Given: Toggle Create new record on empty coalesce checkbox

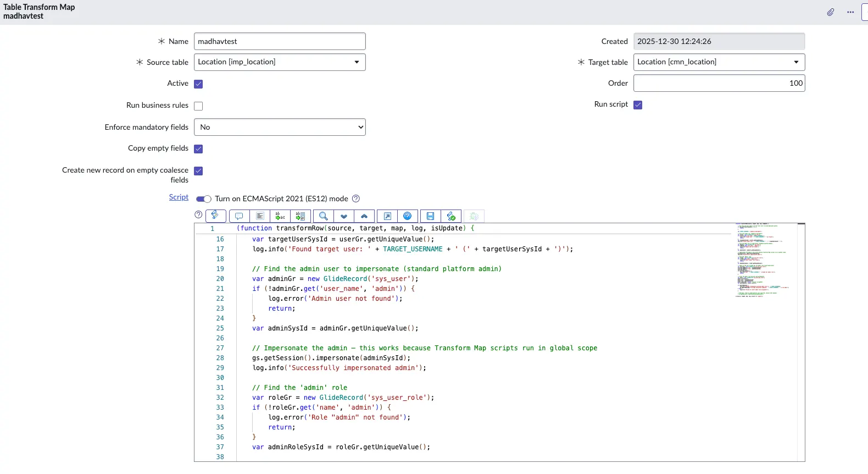Looking at the screenshot, I should click(x=198, y=171).
